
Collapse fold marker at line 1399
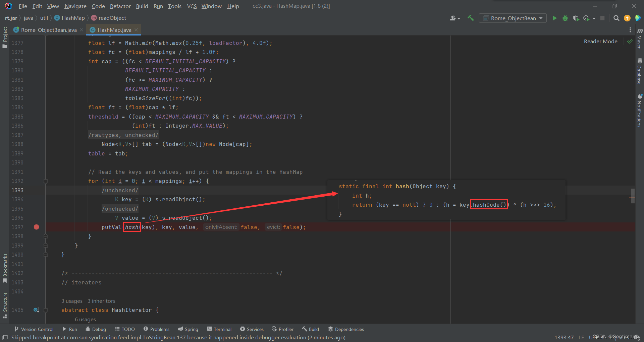tap(46, 246)
